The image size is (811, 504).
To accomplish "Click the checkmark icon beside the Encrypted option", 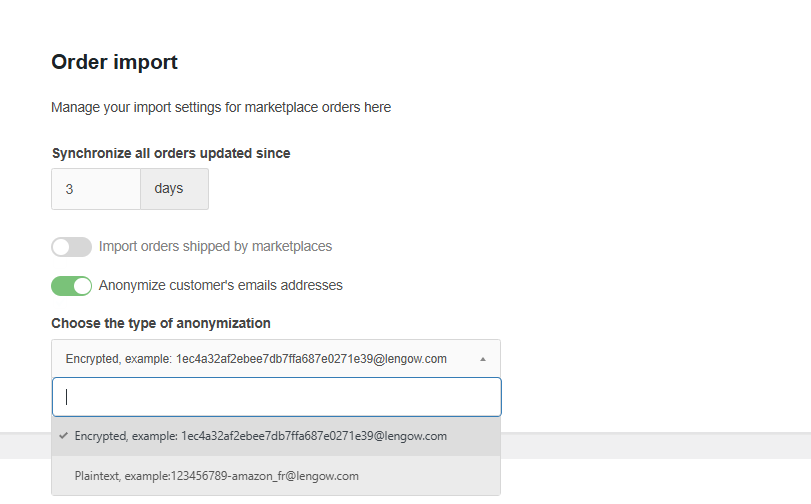I will pos(63,436).
